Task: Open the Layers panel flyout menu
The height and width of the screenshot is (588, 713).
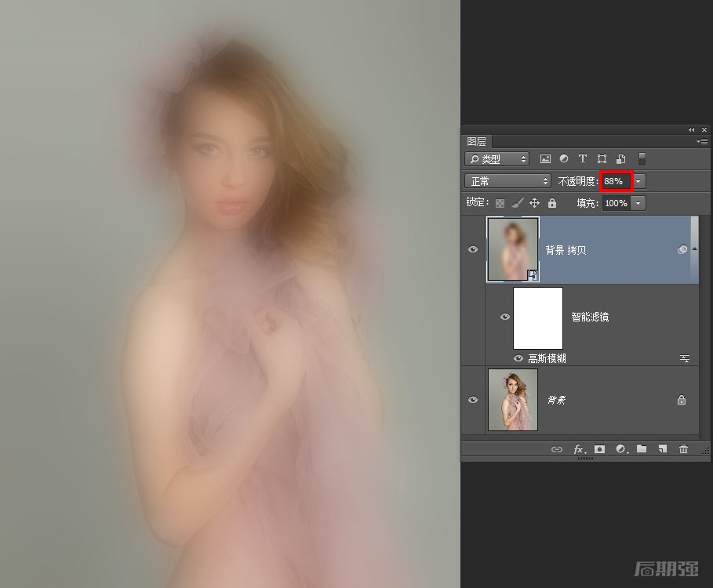Action: pos(701,142)
